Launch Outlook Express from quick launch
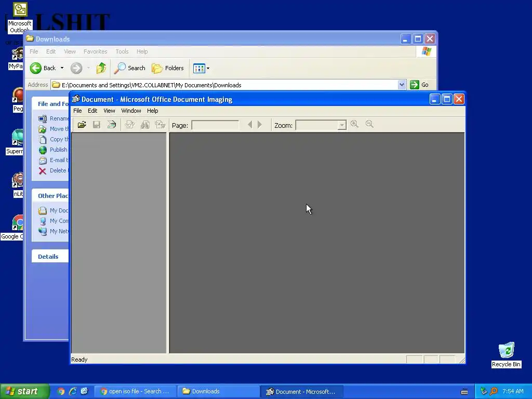The width and height of the screenshot is (532, 399). (85, 392)
